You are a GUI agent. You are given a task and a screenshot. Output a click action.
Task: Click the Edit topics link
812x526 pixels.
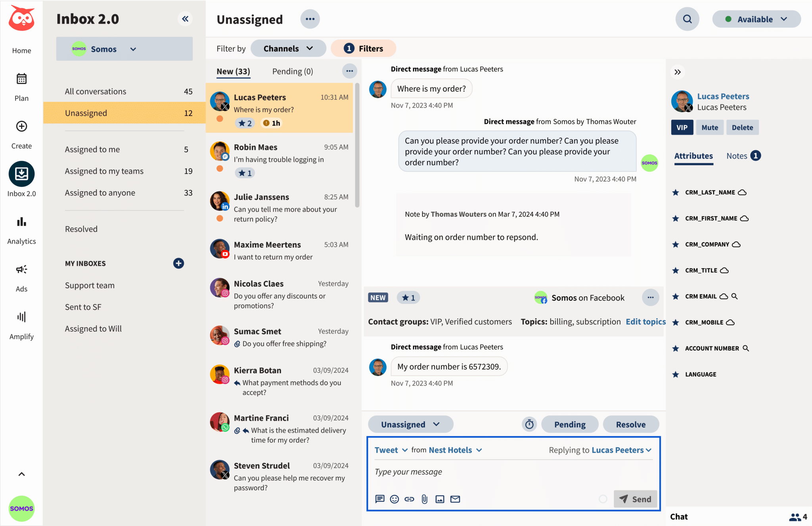pos(645,321)
